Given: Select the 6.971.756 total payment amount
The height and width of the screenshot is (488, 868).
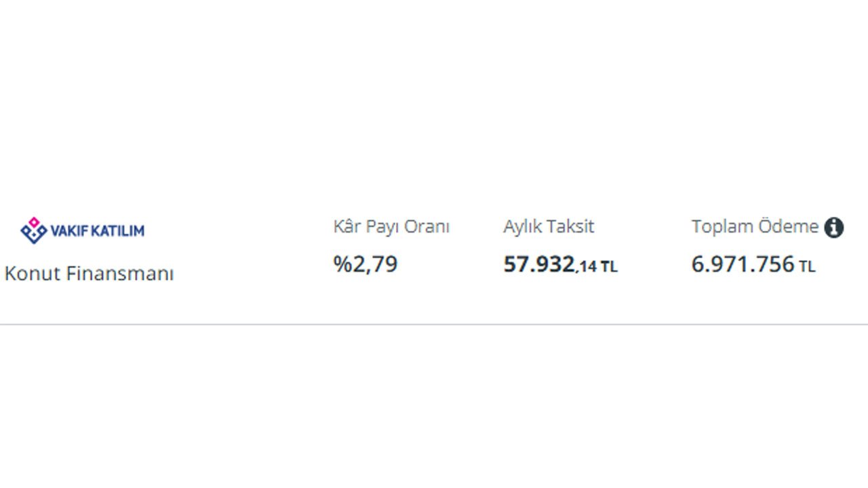Looking at the screenshot, I should coord(743,264).
